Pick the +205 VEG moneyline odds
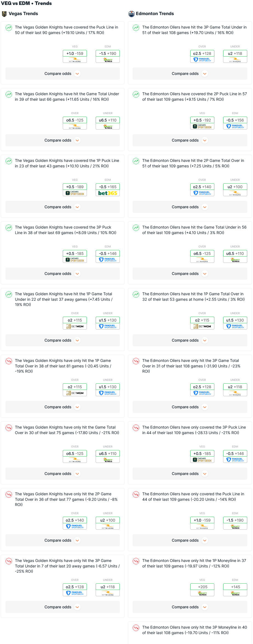The height and width of the screenshot is (644, 253). coord(202,587)
